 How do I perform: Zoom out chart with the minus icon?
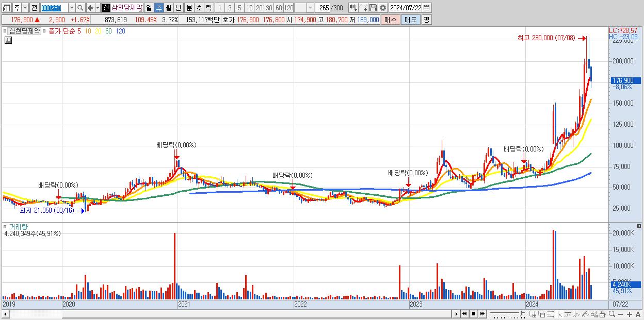620,314
